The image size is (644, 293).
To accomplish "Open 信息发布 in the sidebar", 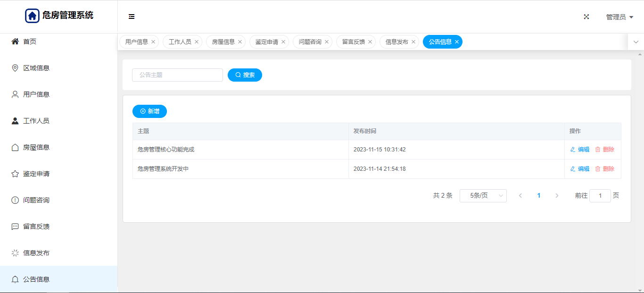I will click(x=36, y=253).
